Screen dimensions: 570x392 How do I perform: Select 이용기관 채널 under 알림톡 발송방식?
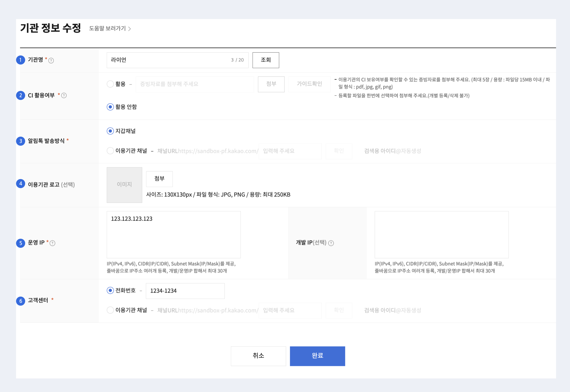(x=110, y=151)
